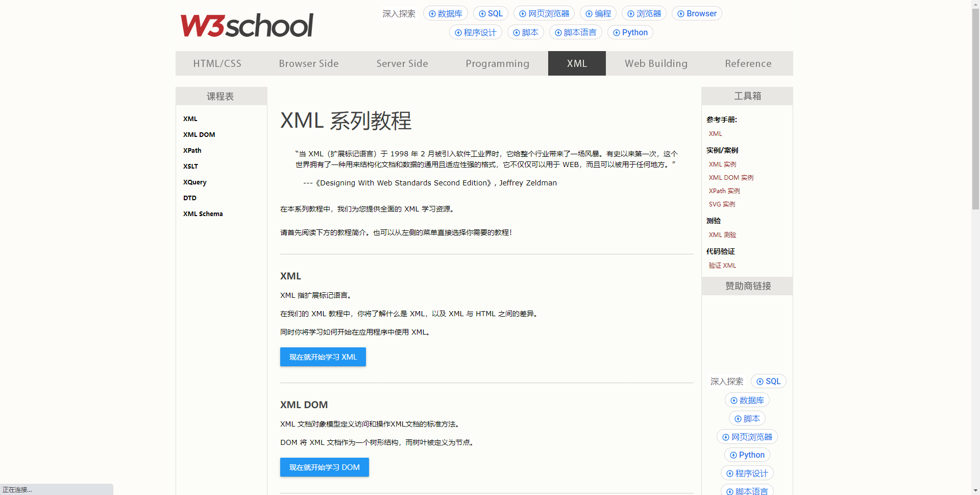The image size is (980, 495).
Task: Open the XML reference manual link in 工具箱
Action: click(716, 134)
